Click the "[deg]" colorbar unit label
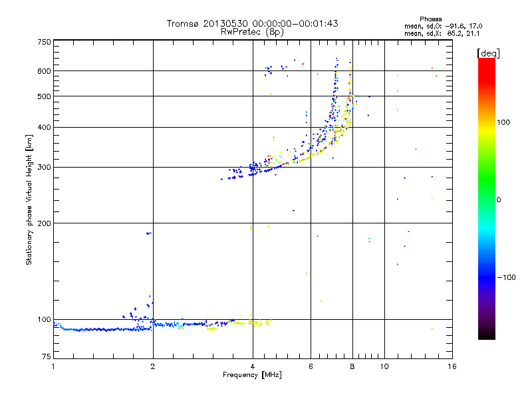This screenshot has height=399, width=532. point(488,53)
